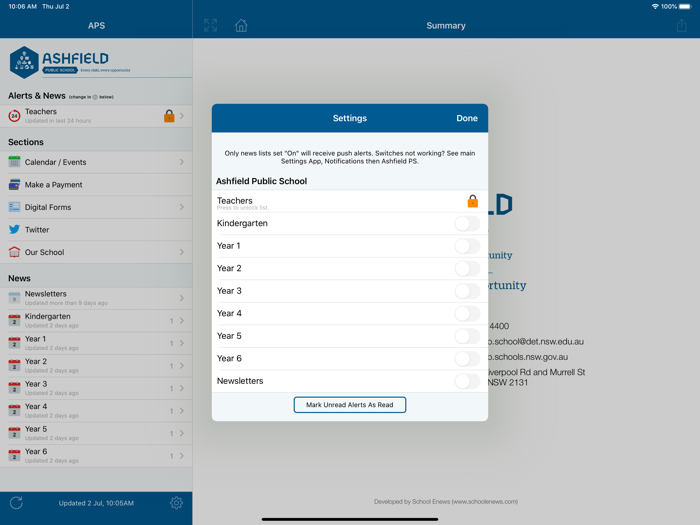The width and height of the screenshot is (700, 525).
Task: Tap Teachers label to unlock list
Action: point(234,200)
